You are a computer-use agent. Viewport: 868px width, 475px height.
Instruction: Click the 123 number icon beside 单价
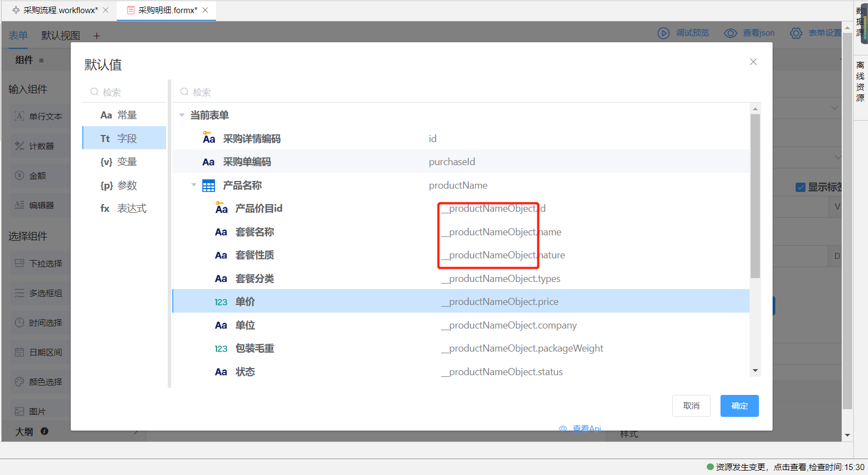click(x=220, y=302)
